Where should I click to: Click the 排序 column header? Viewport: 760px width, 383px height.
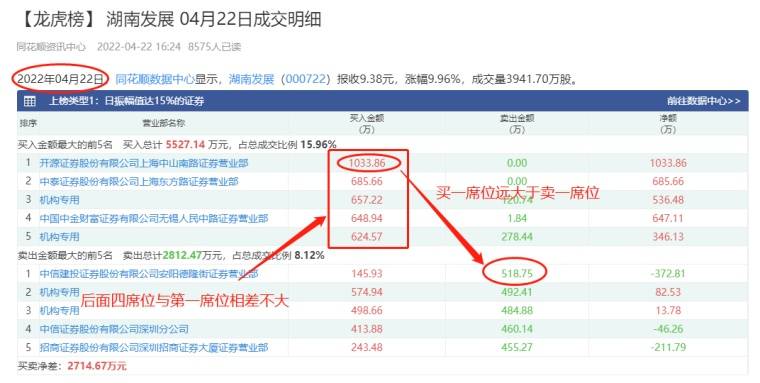28,123
